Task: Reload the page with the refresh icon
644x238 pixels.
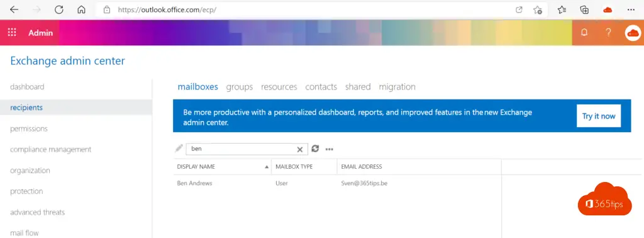Action: pos(58,10)
